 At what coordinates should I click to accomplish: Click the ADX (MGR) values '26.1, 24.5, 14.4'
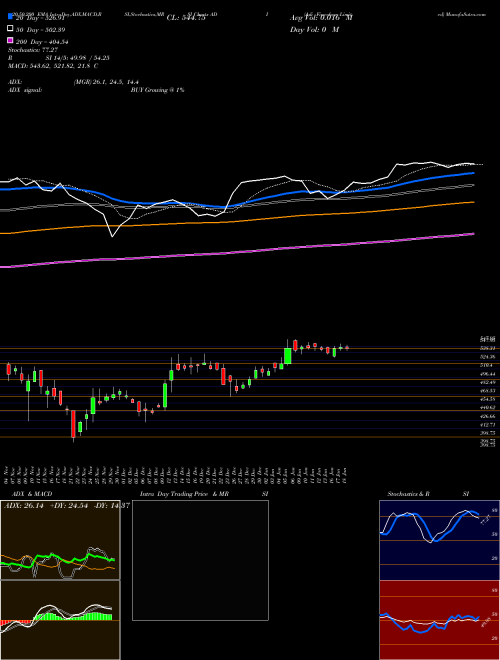pos(118,82)
